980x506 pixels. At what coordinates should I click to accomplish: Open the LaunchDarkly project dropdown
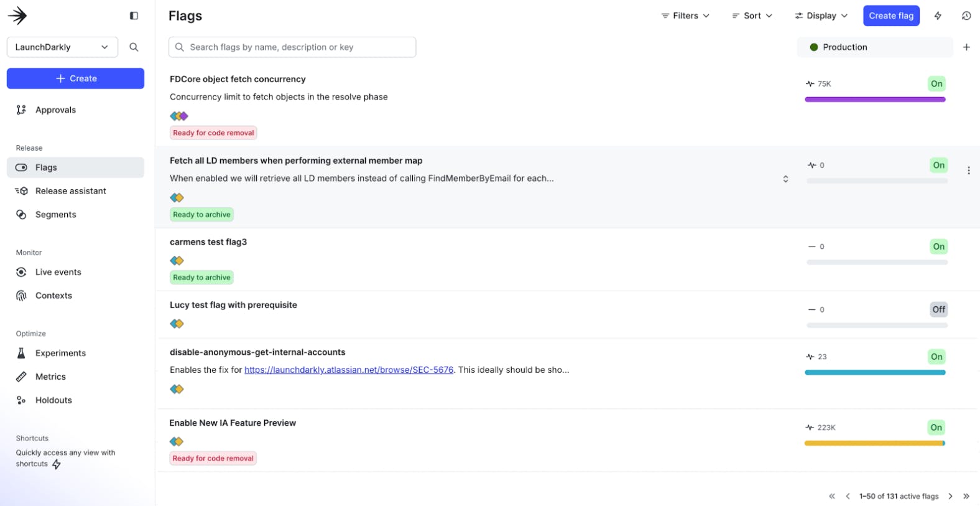click(x=62, y=47)
